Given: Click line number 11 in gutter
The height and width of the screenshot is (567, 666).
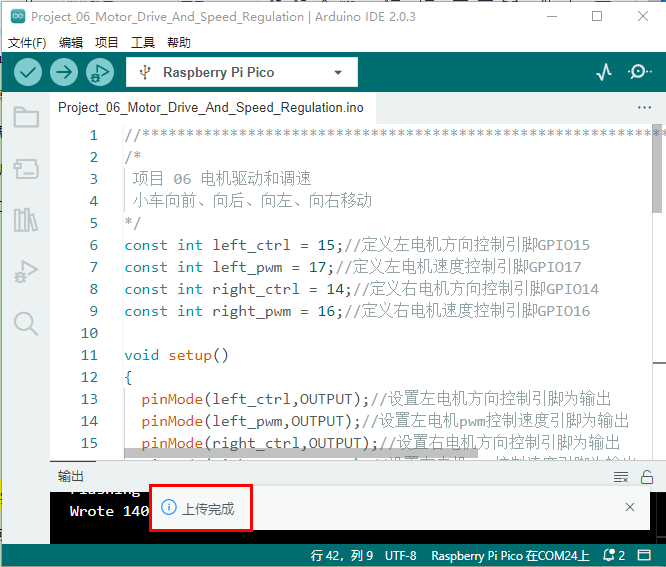Looking at the screenshot, I should coord(89,355).
